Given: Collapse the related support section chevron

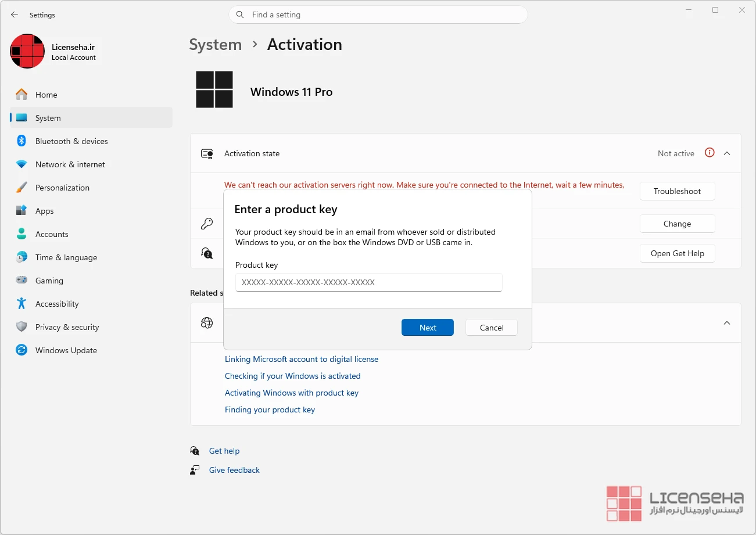Looking at the screenshot, I should (727, 323).
